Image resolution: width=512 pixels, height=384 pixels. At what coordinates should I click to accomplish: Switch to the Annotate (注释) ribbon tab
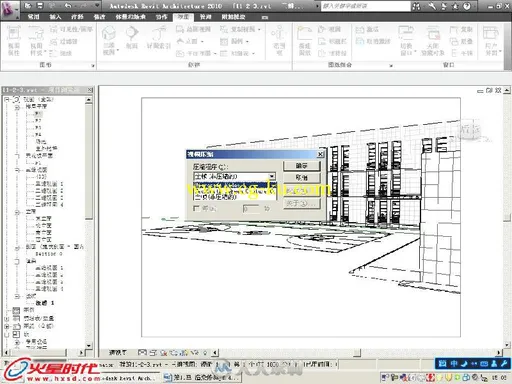coord(77,17)
